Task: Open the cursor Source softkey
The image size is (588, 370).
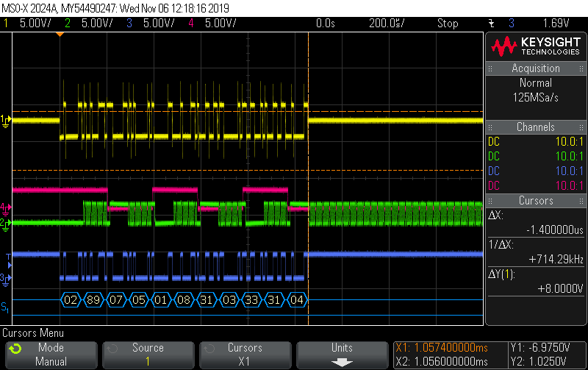Action: (x=148, y=355)
